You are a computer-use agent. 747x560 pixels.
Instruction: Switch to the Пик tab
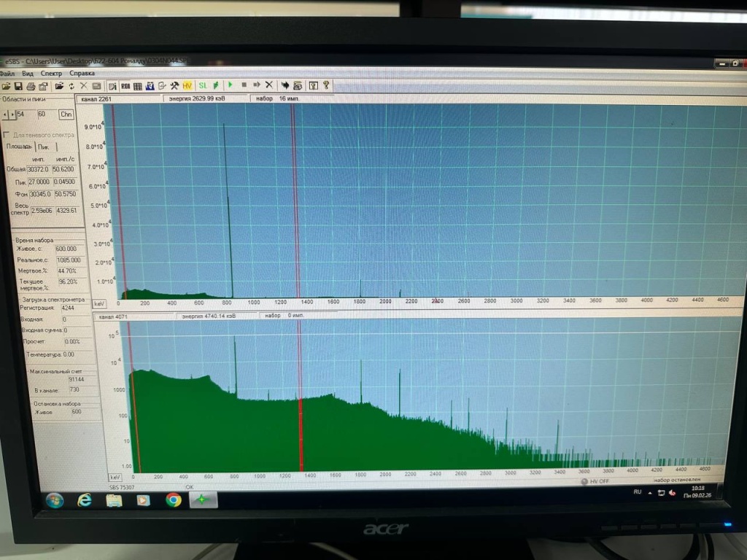(x=44, y=147)
